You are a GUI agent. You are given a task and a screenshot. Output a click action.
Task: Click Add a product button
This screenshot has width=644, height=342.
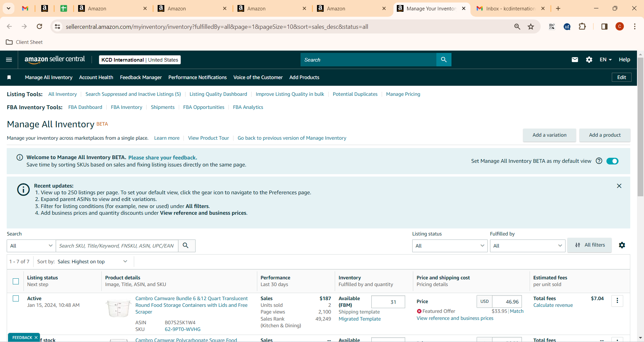(605, 135)
